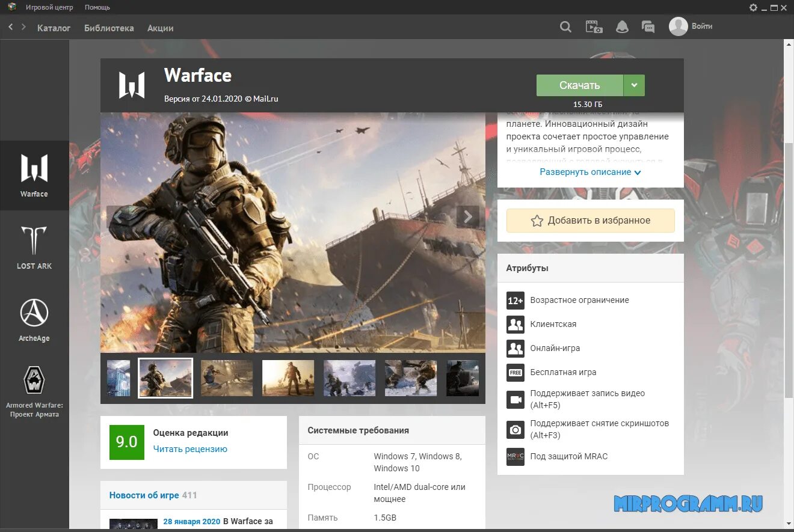This screenshot has width=794, height=532.
Task: Add game with Добавить в избранное
Action: pos(591,221)
